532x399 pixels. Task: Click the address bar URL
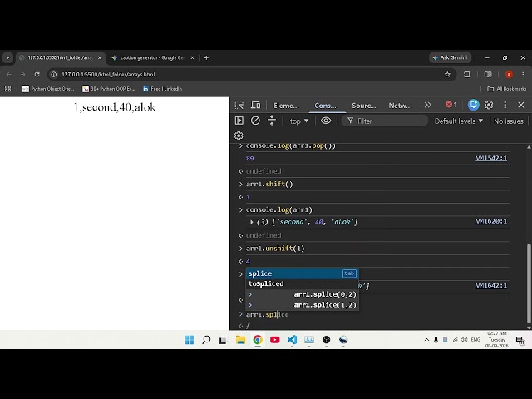click(x=108, y=74)
